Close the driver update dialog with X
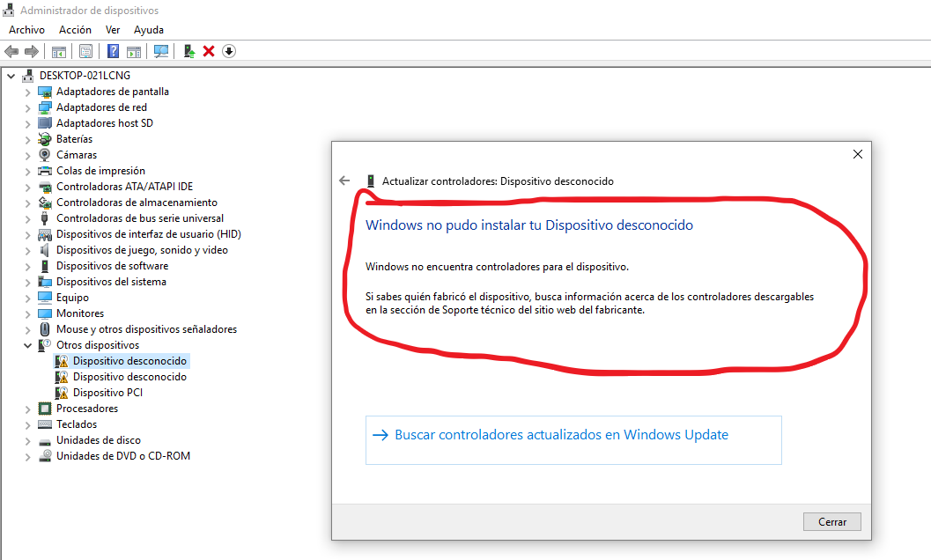This screenshot has height=560, width=931. [x=857, y=154]
